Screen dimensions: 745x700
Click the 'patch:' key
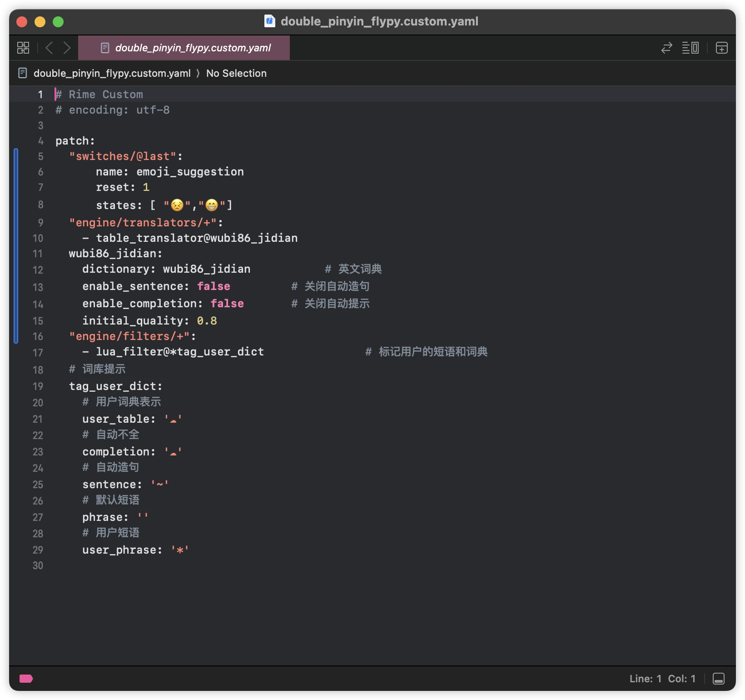point(75,141)
